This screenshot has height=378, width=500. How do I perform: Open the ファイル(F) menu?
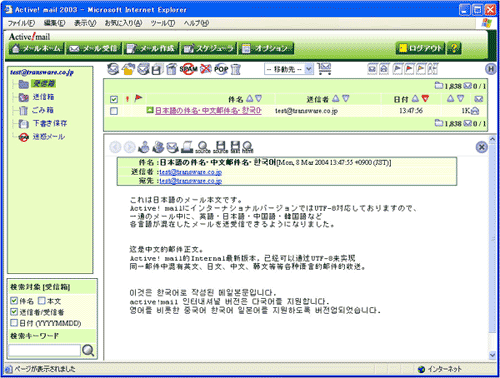(x=21, y=23)
